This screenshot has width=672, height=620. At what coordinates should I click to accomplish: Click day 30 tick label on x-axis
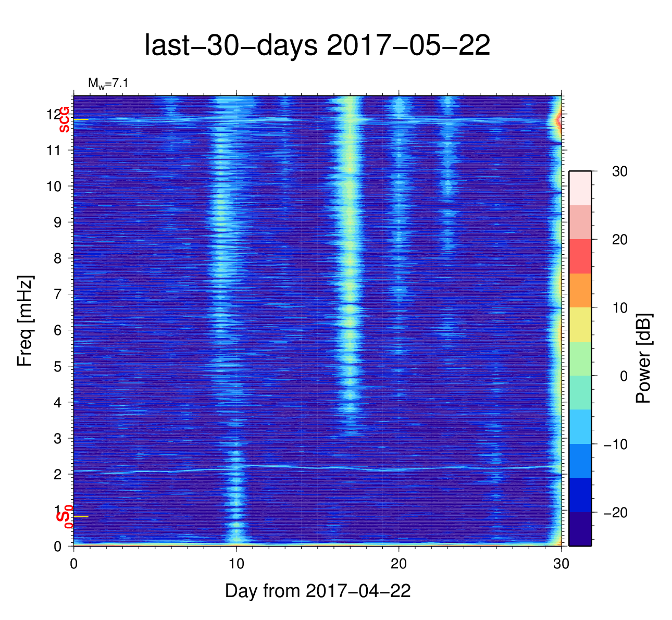[561, 564]
